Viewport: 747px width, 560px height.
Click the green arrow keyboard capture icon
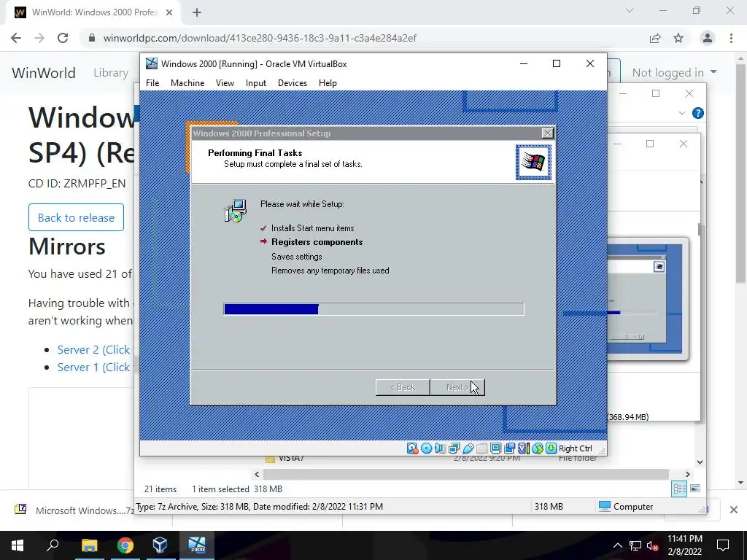[551, 448]
